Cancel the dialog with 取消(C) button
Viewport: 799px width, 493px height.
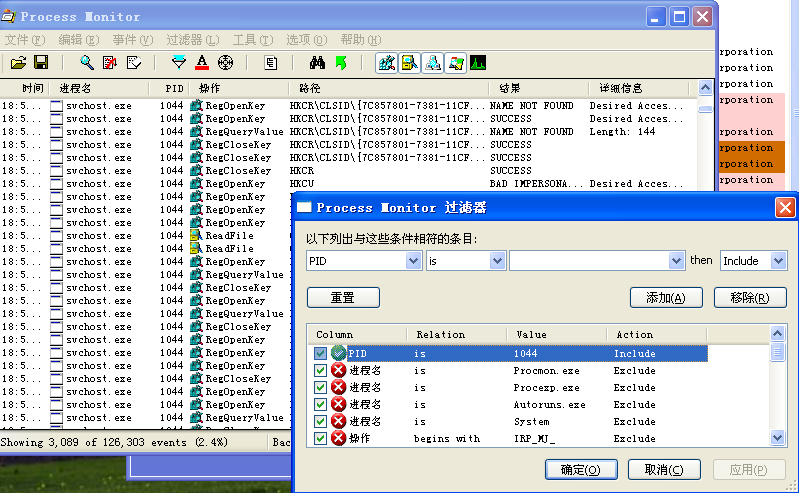point(664,470)
